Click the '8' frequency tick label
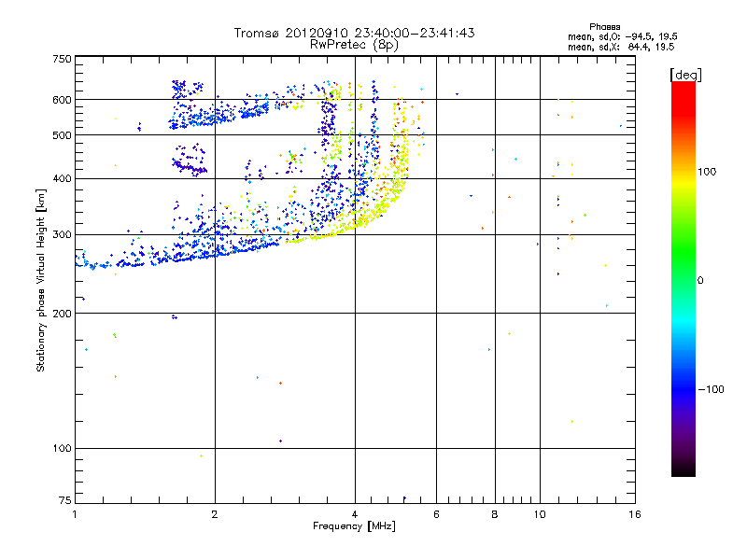 [495, 514]
